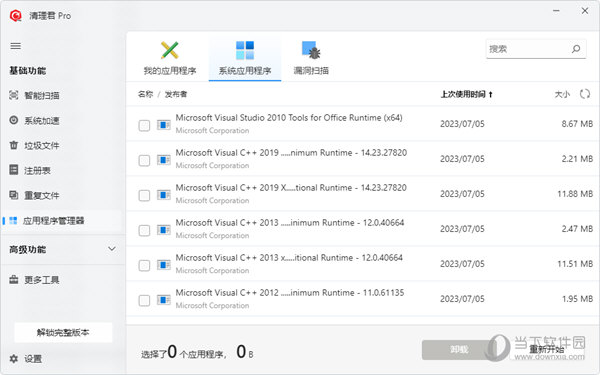The width and height of the screenshot is (600, 375).
Task: Click the 垃圾文件 trash can icon
Action: tap(14, 145)
